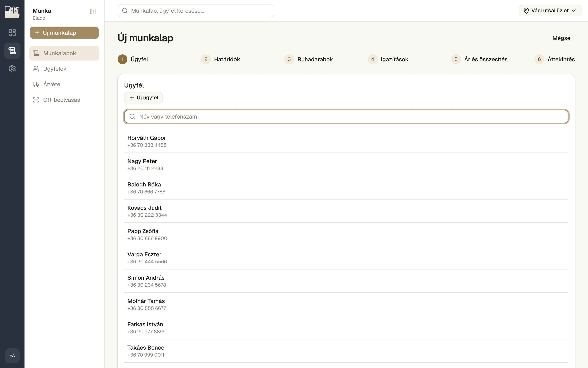Go to step 2 Határidők
The image size is (588, 368).
(x=220, y=59)
